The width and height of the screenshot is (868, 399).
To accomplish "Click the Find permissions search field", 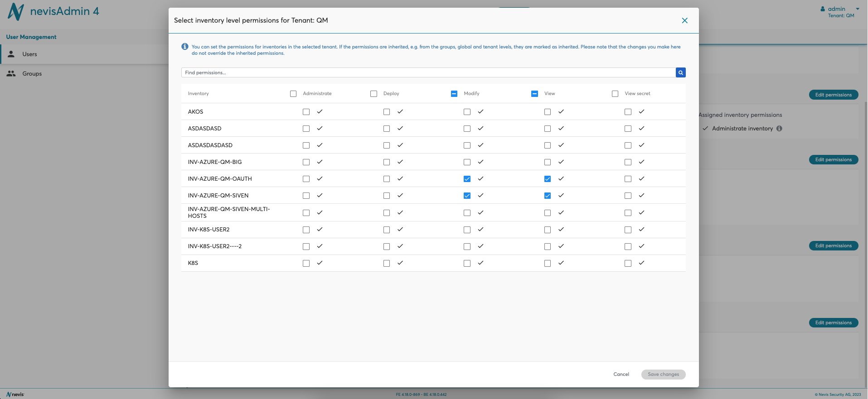I will tap(428, 72).
